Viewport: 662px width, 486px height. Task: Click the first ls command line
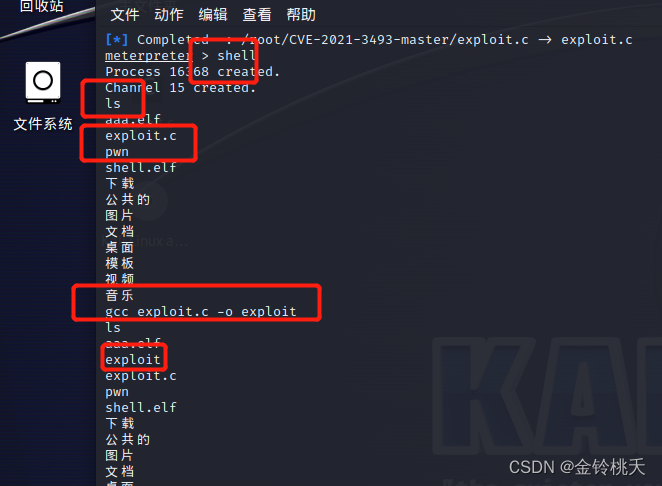pos(113,103)
